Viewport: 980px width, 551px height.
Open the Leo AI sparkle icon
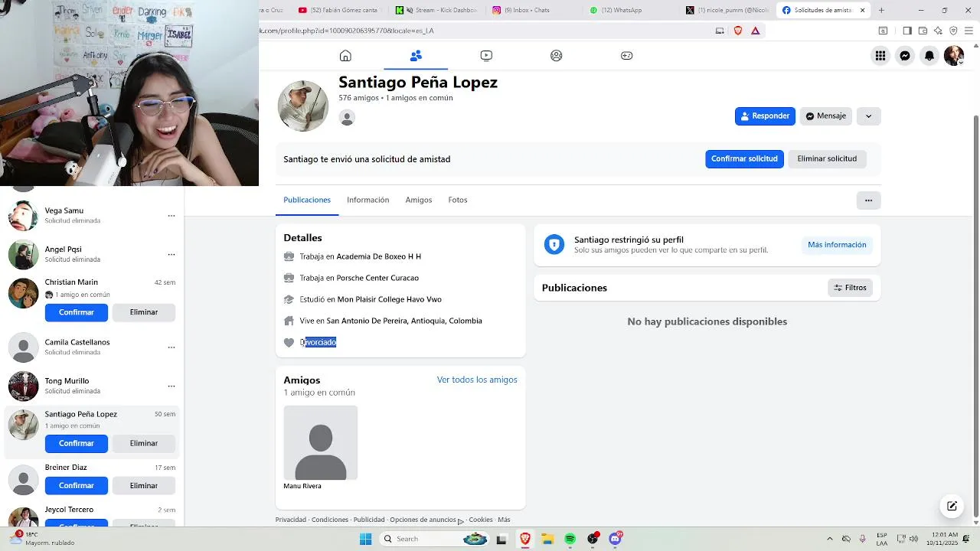click(938, 31)
